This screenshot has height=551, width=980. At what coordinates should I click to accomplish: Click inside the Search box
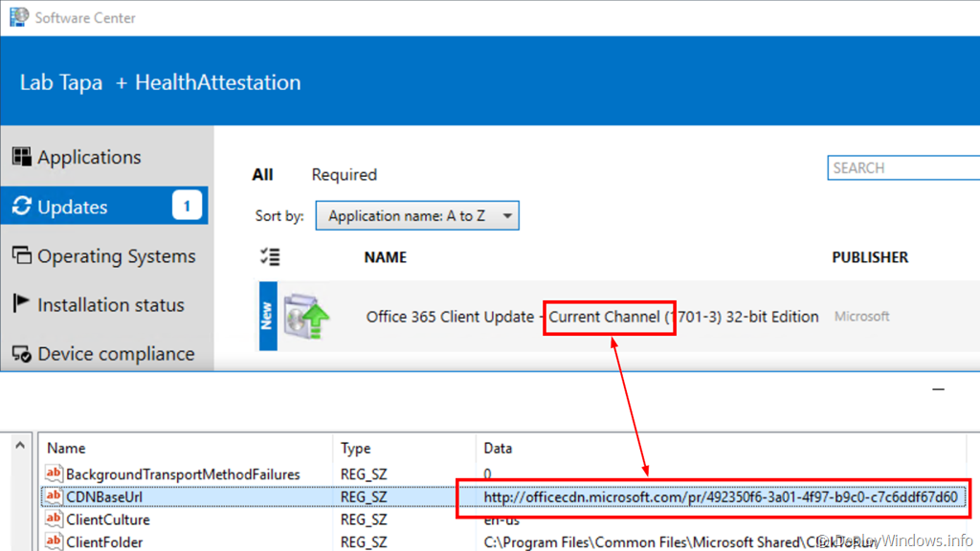tap(902, 168)
